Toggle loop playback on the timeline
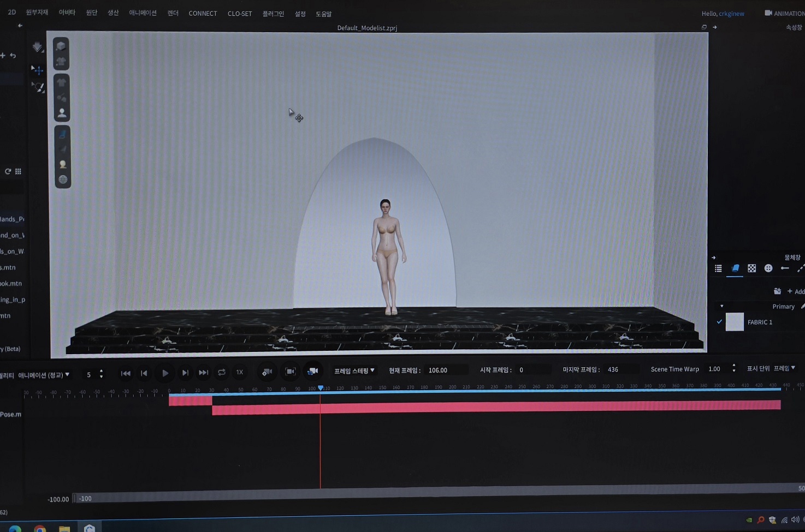 tap(221, 373)
